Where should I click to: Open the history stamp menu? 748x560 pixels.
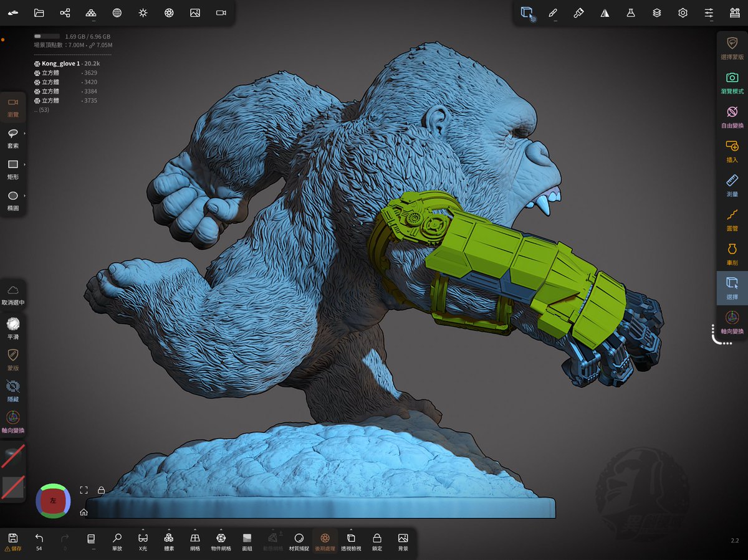735,12
